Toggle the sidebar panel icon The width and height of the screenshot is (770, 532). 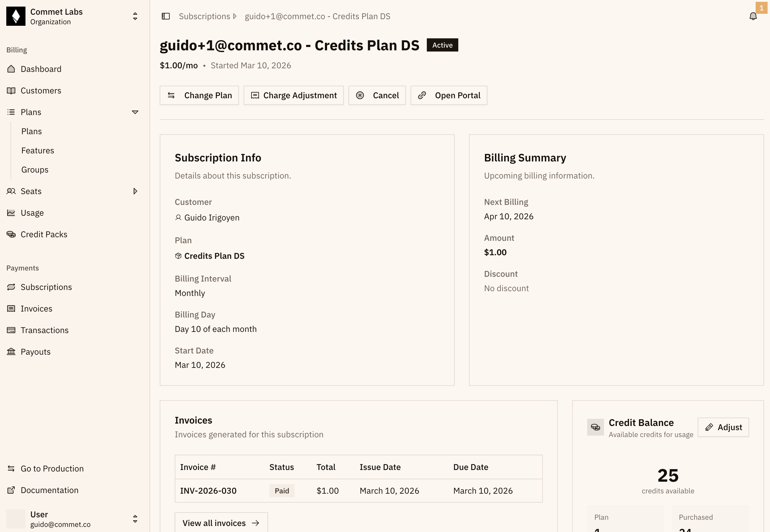click(166, 16)
